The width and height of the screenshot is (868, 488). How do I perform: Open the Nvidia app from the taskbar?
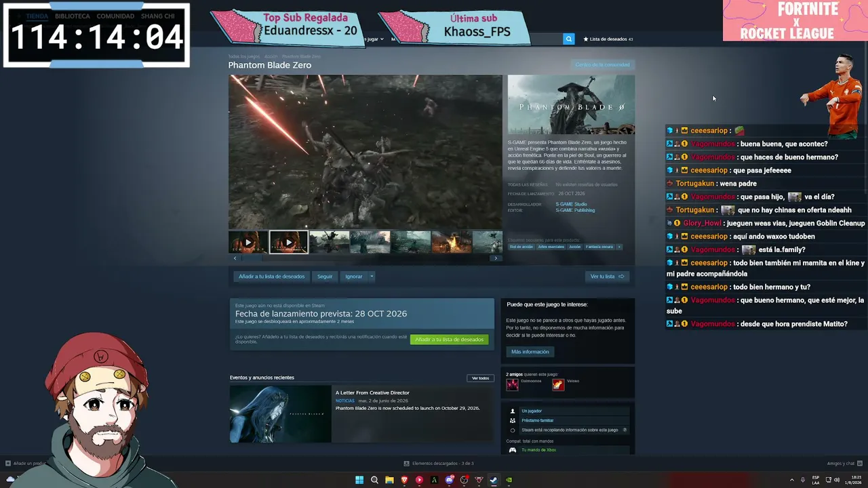pyautogui.click(x=509, y=480)
